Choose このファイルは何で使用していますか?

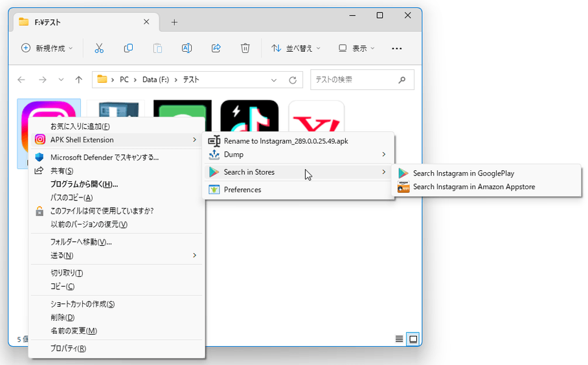pyautogui.click(x=117, y=211)
